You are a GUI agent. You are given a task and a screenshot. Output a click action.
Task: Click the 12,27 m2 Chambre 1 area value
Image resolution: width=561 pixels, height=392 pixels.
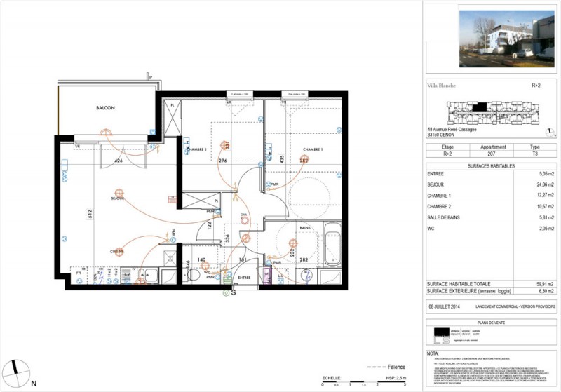tap(546, 195)
